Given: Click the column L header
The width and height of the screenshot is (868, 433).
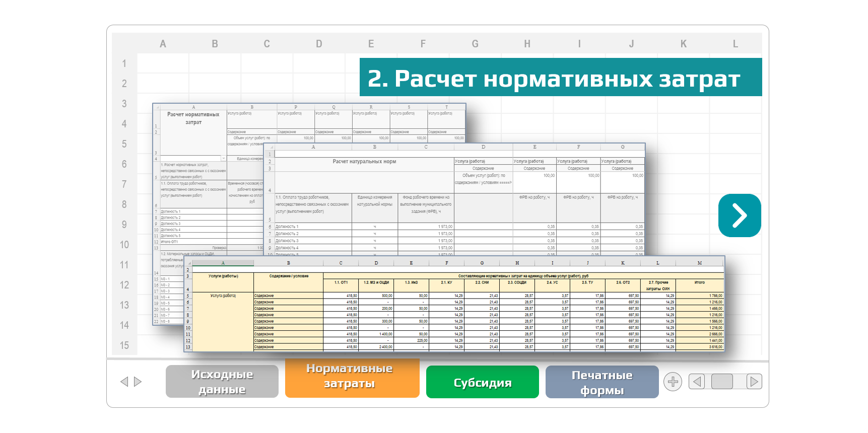Looking at the screenshot, I should [736, 44].
